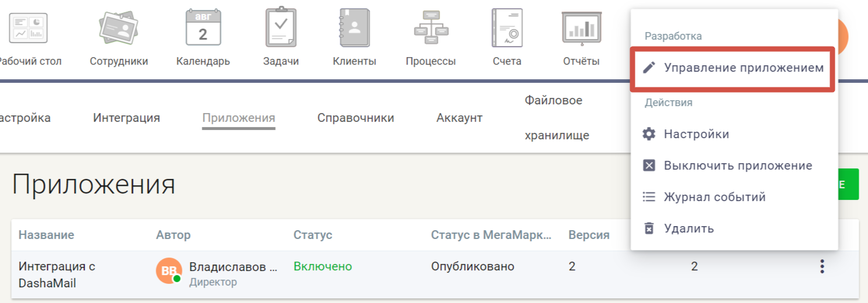Open Журнал событий from the menu
This screenshot has height=303, width=868.
[x=714, y=197]
